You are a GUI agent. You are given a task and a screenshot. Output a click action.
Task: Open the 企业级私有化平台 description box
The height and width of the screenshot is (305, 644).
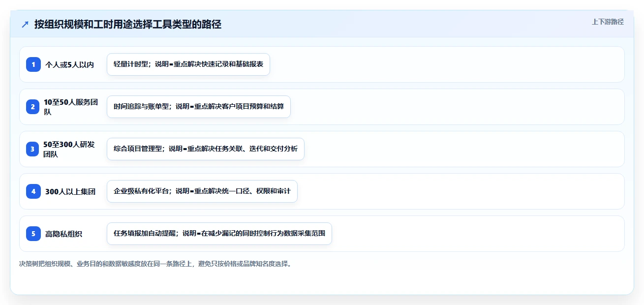[x=202, y=191]
